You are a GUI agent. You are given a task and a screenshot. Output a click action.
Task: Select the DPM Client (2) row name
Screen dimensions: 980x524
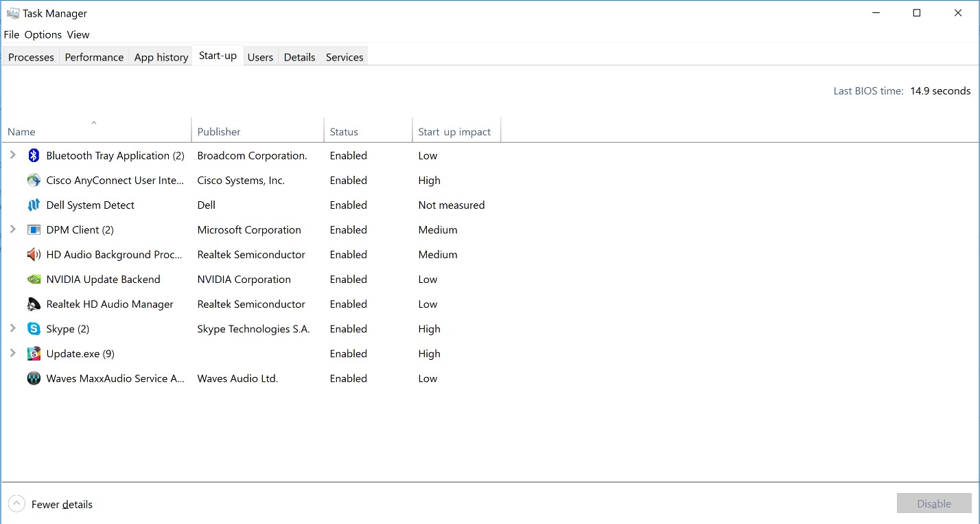[x=80, y=230]
